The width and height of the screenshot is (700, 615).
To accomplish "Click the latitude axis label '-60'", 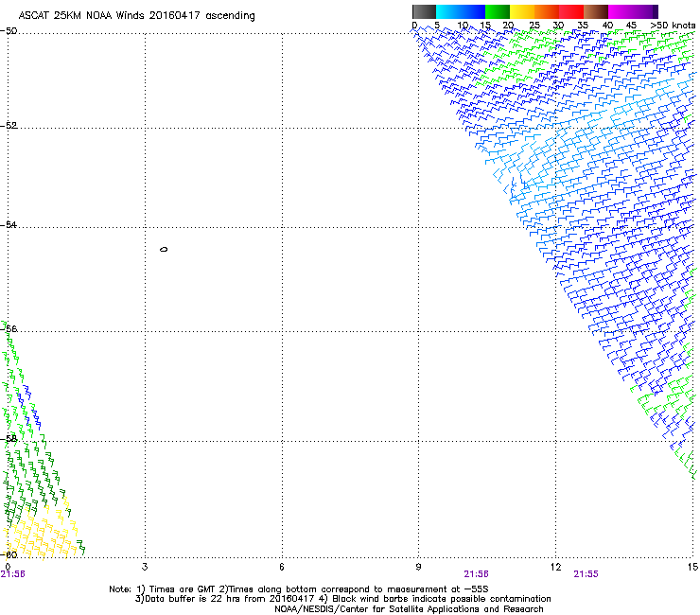I will click(9, 554).
